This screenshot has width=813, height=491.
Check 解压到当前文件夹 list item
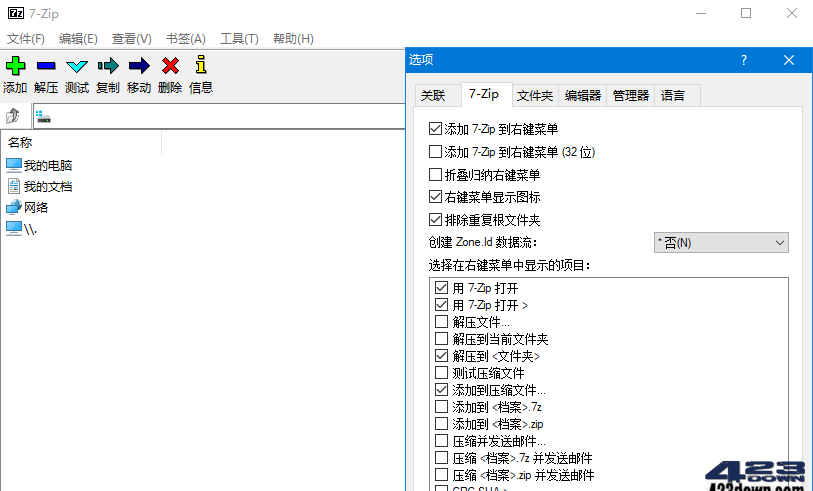(441, 339)
